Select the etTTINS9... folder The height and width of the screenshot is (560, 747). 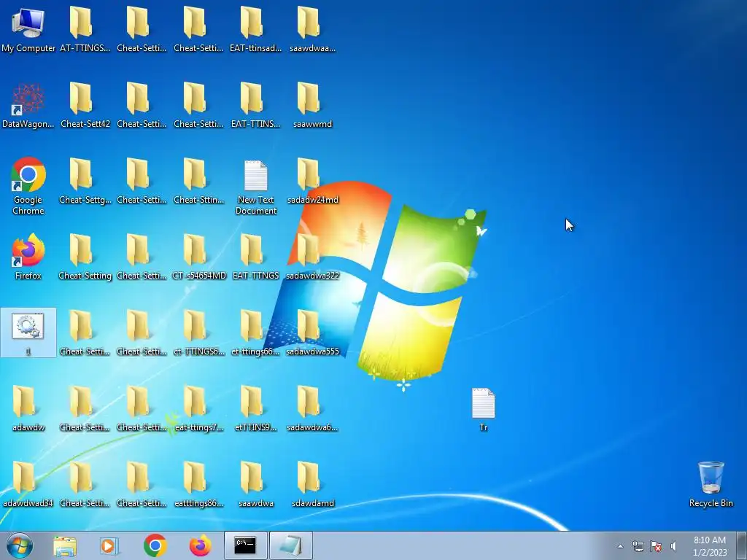coord(255,408)
